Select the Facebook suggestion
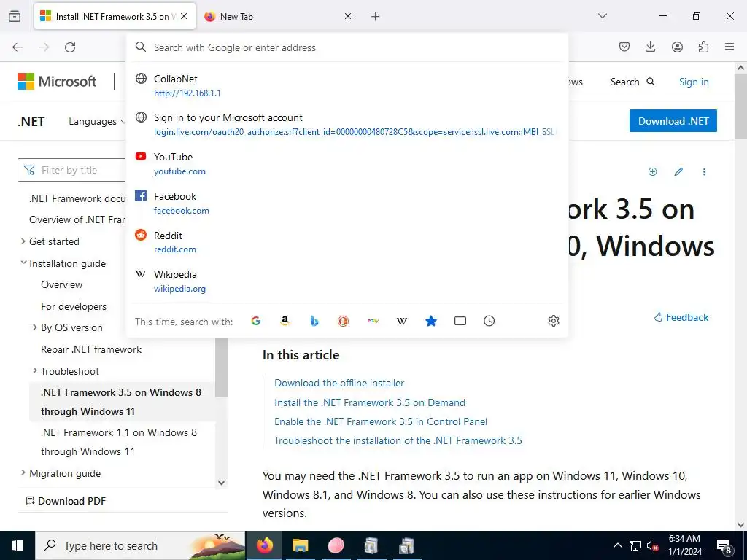This screenshot has width=747, height=560. 347,203
